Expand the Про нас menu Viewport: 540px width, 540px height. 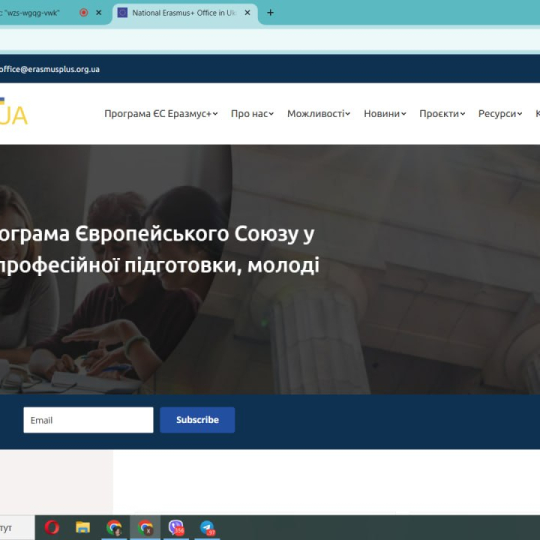252,114
